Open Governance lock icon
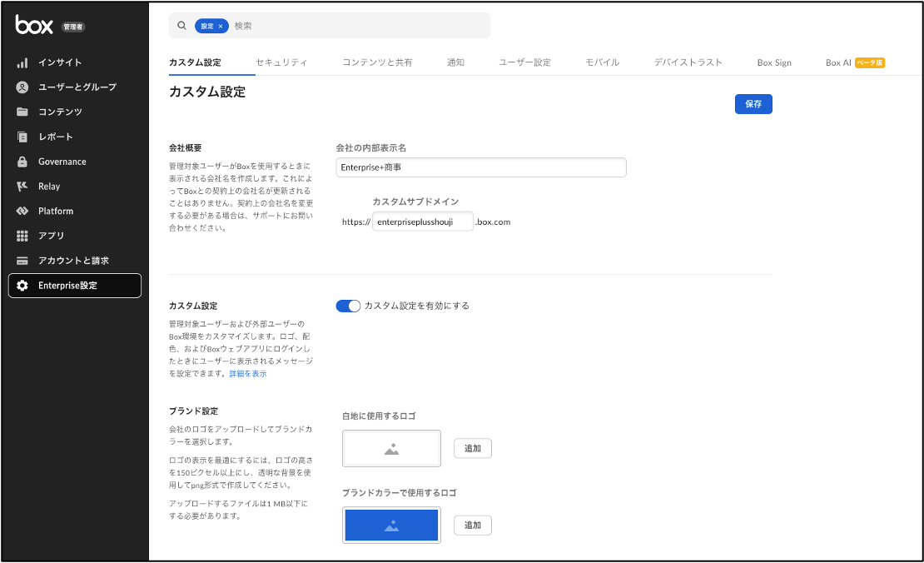This screenshot has width=924, height=563. click(22, 162)
